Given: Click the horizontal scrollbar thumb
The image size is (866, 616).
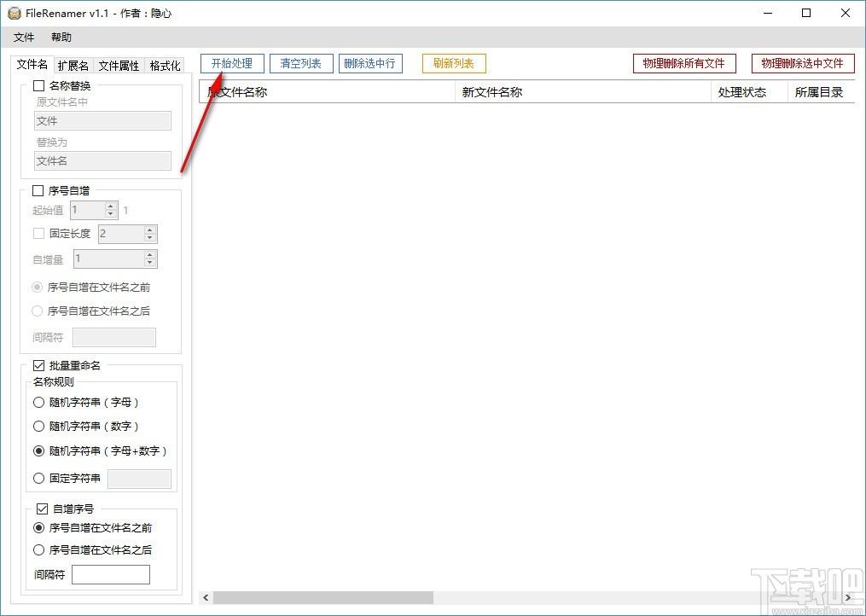Looking at the screenshot, I should (323, 597).
